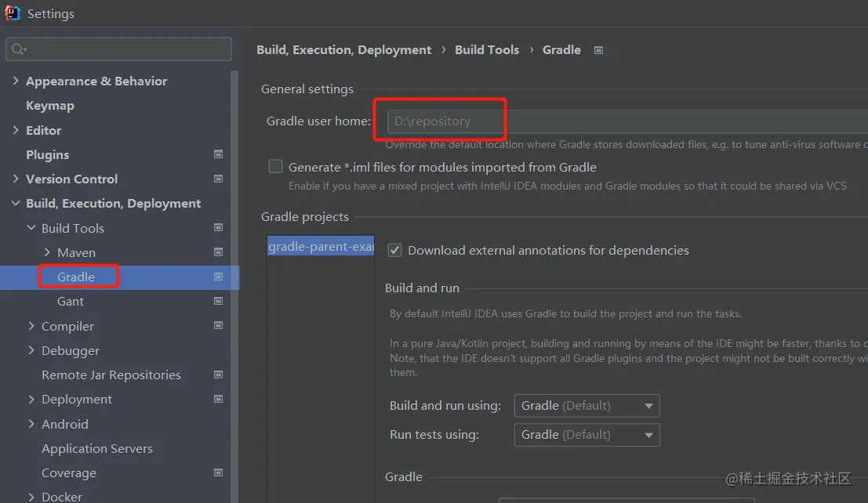Image resolution: width=868 pixels, height=503 pixels.
Task: Click Build Tools breadcrumb link
Action: point(487,50)
